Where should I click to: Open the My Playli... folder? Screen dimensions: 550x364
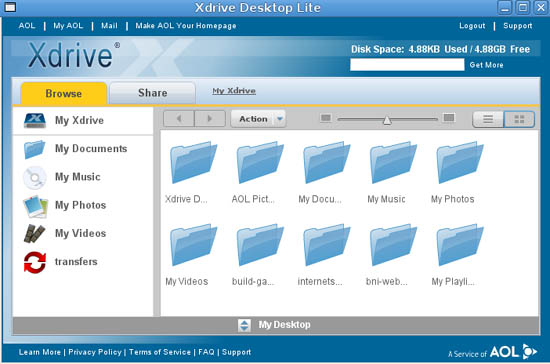(460, 245)
